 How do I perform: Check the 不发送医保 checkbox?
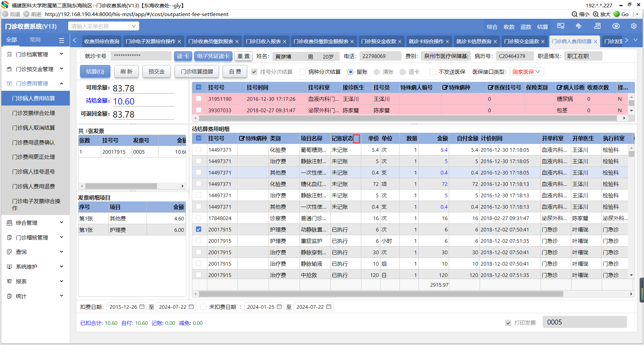click(433, 72)
